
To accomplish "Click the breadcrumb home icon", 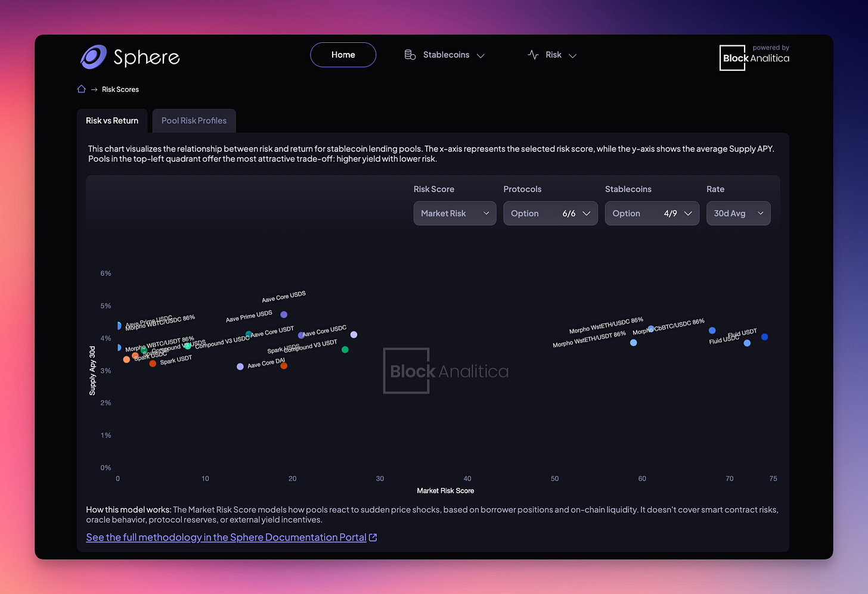I will 82,89.
